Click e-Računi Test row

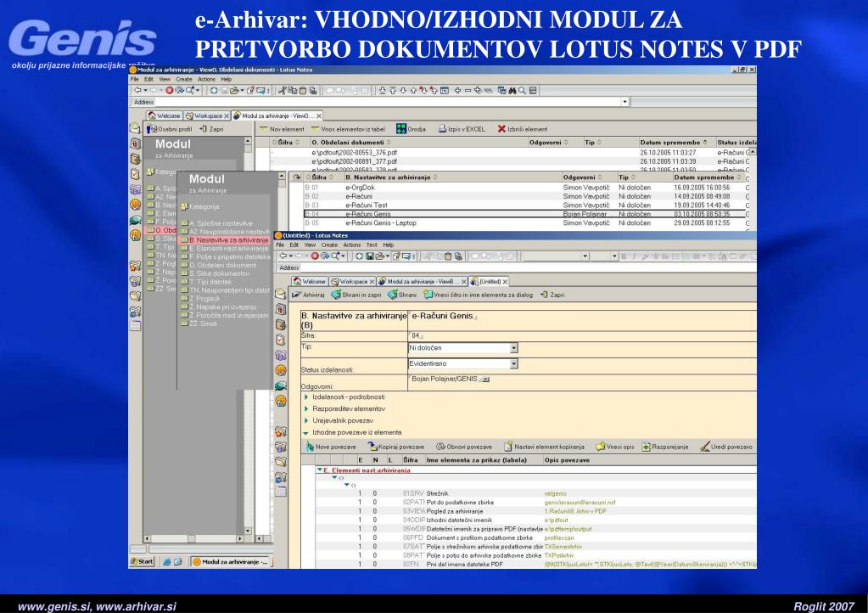click(524, 205)
